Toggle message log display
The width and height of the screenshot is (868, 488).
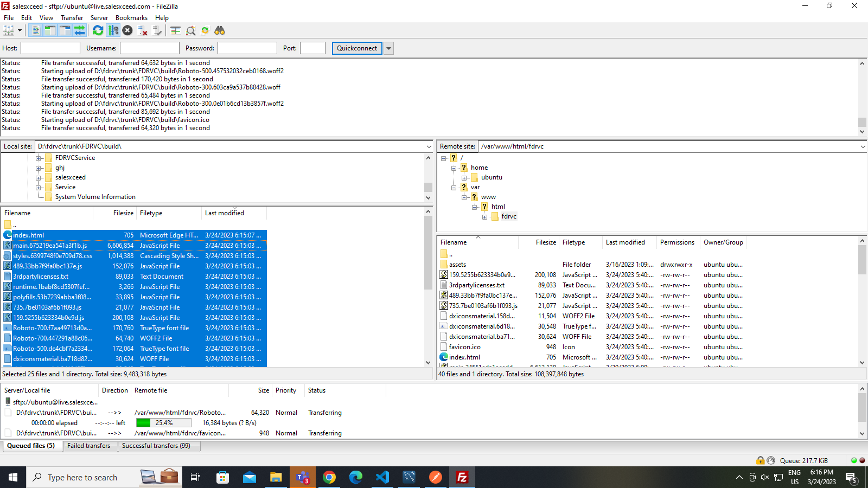(36, 31)
